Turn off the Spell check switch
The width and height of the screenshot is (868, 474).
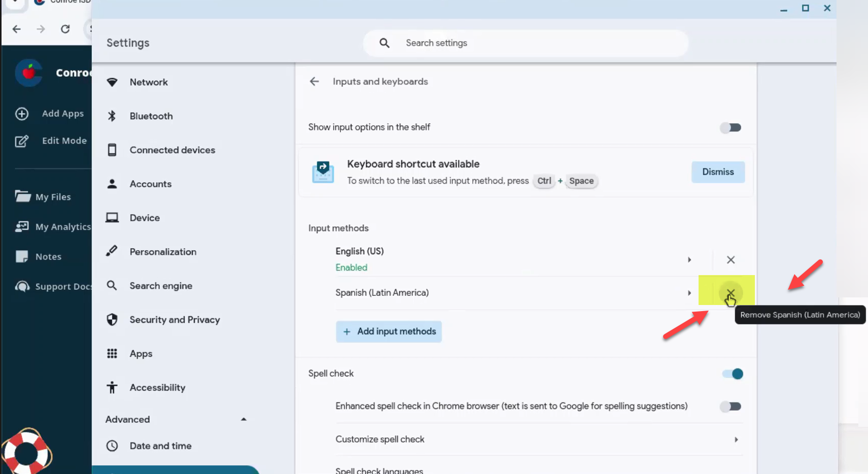[x=732, y=374]
